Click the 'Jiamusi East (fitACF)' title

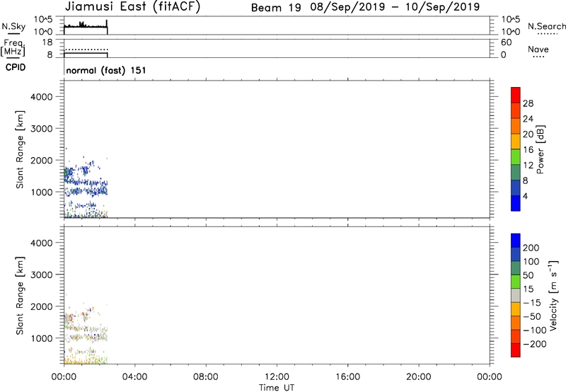tap(132, 7)
